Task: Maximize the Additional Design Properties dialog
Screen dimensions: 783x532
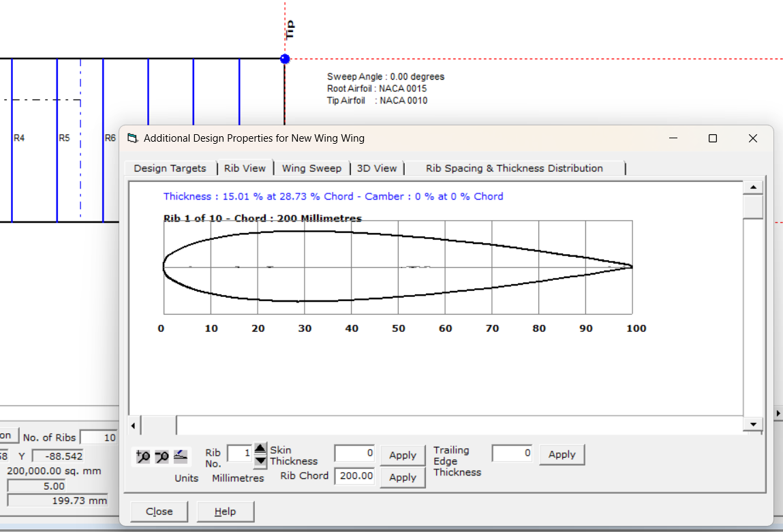Action: click(x=713, y=138)
